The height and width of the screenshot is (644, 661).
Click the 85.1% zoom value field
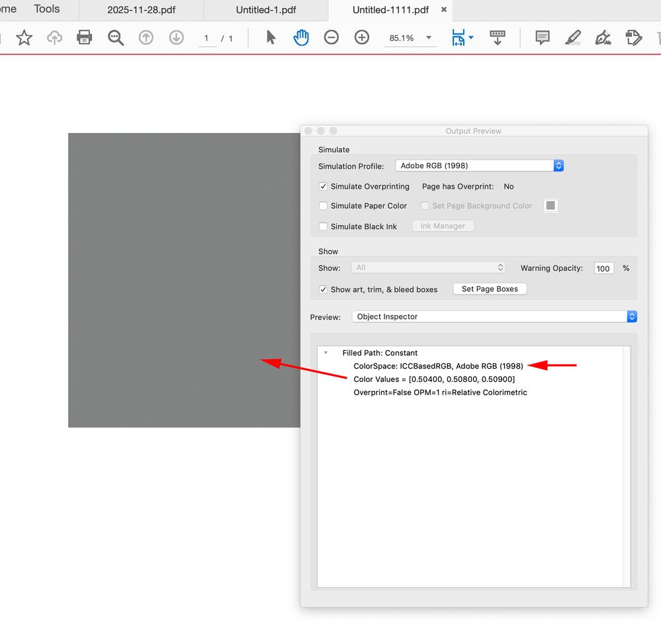click(402, 38)
